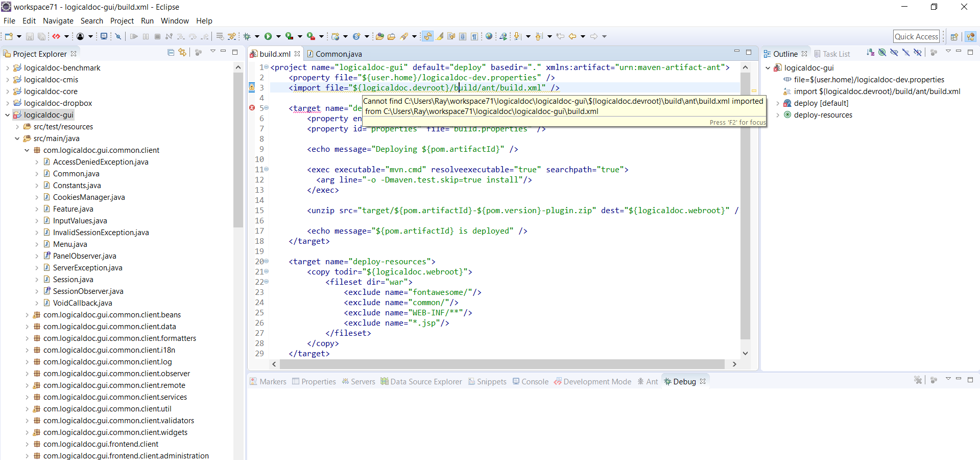The width and height of the screenshot is (980, 460).
Task: Open the Project menu
Action: [x=122, y=21]
